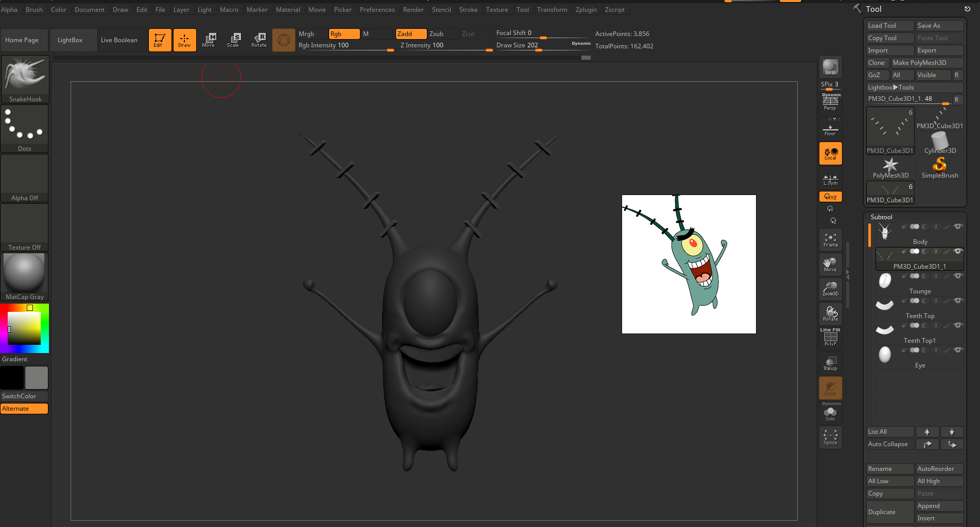Select the SimpleBrush tool

click(x=939, y=166)
